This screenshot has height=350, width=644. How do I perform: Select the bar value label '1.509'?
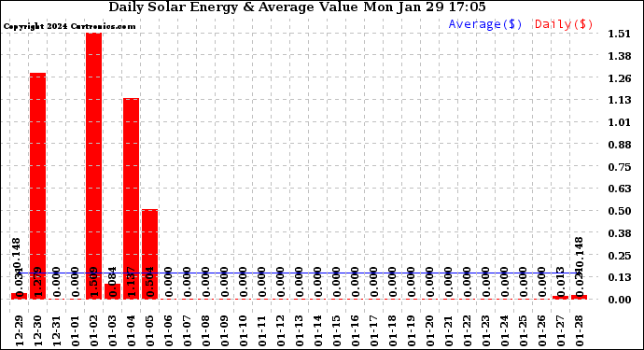click(93, 282)
